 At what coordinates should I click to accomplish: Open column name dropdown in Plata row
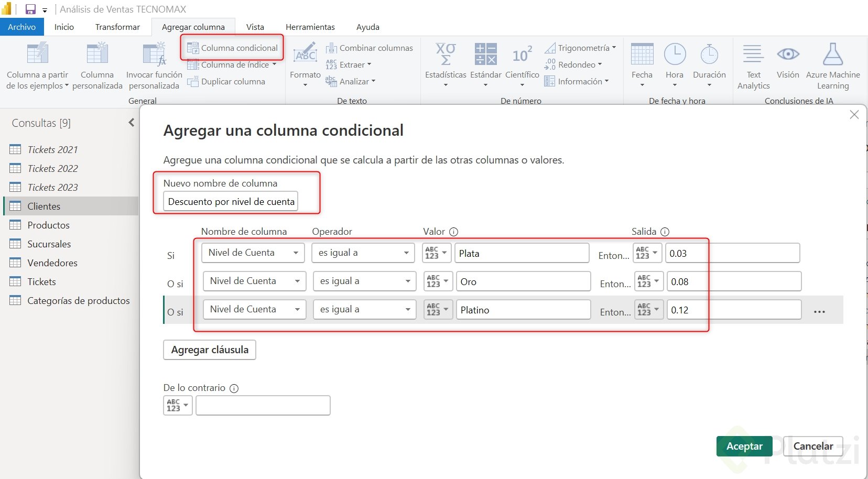253,253
